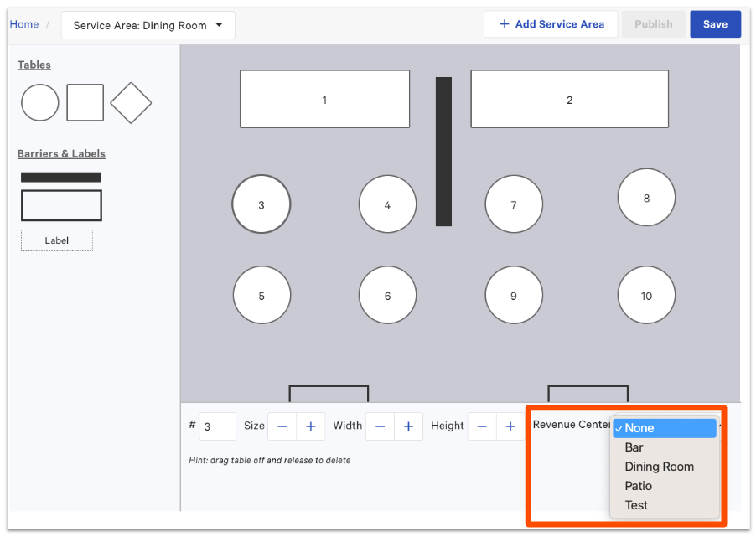Click the Size plus button

click(310, 426)
